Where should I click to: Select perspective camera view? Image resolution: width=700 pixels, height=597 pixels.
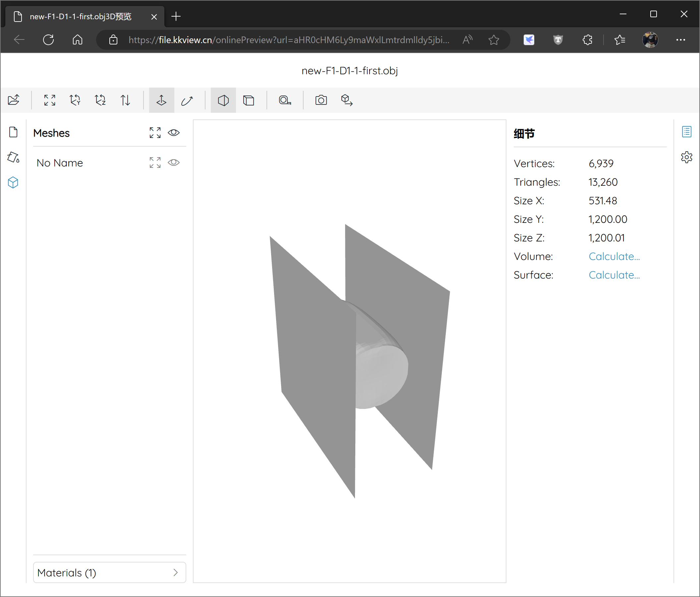(223, 100)
